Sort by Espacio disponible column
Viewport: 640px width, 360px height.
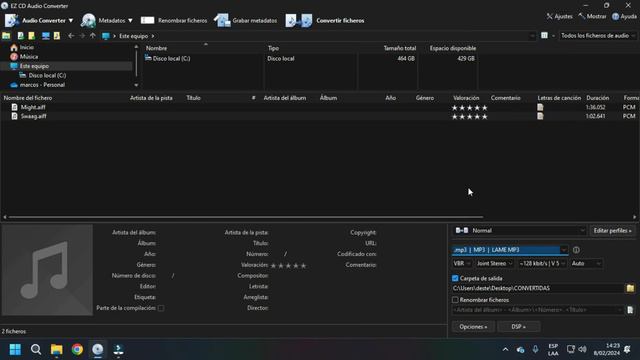453,48
